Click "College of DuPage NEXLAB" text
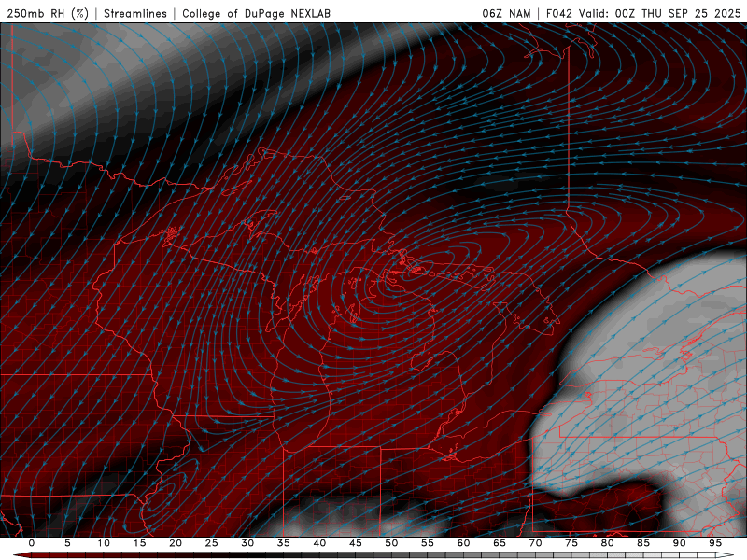747x560 pixels. 256,13
